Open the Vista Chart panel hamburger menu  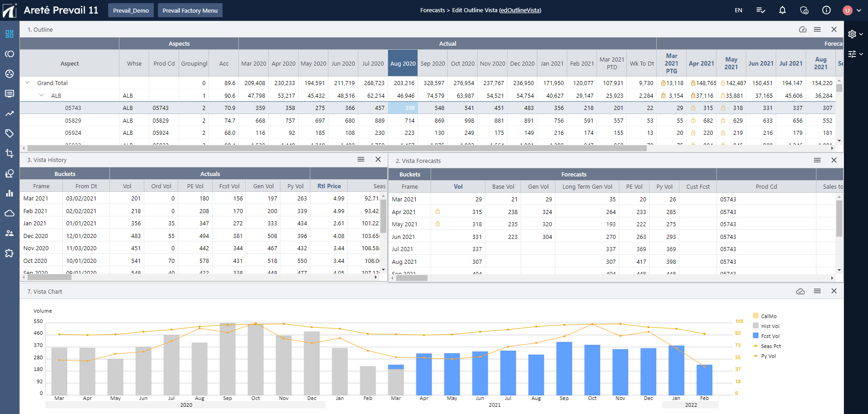817,291
